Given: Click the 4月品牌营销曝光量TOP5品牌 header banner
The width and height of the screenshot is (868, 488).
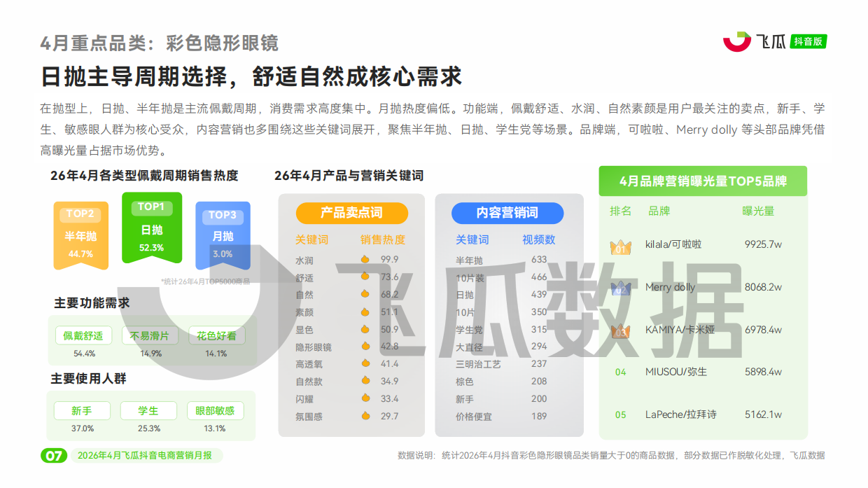Looking at the screenshot, I should click(x=703, y=181).
